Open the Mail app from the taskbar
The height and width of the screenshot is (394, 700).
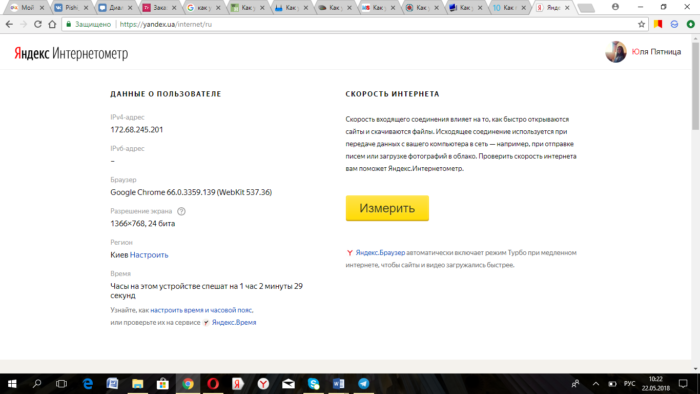[x=288, y=384]
